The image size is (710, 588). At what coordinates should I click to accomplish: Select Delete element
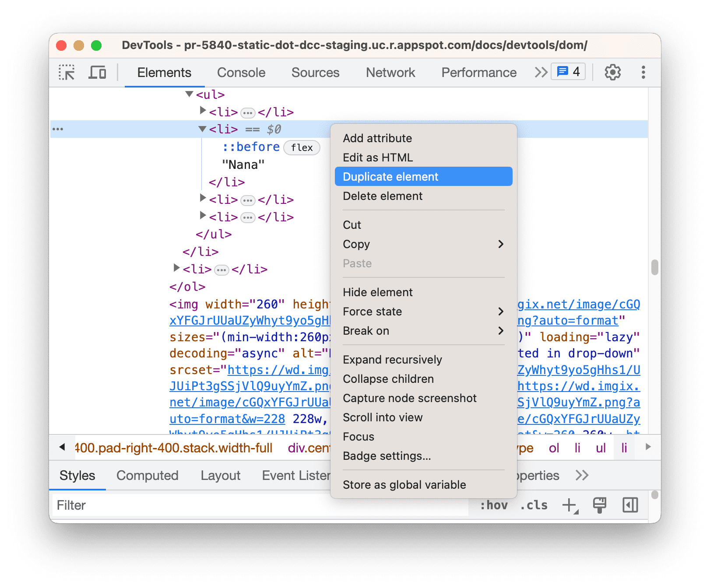[423, 196]
